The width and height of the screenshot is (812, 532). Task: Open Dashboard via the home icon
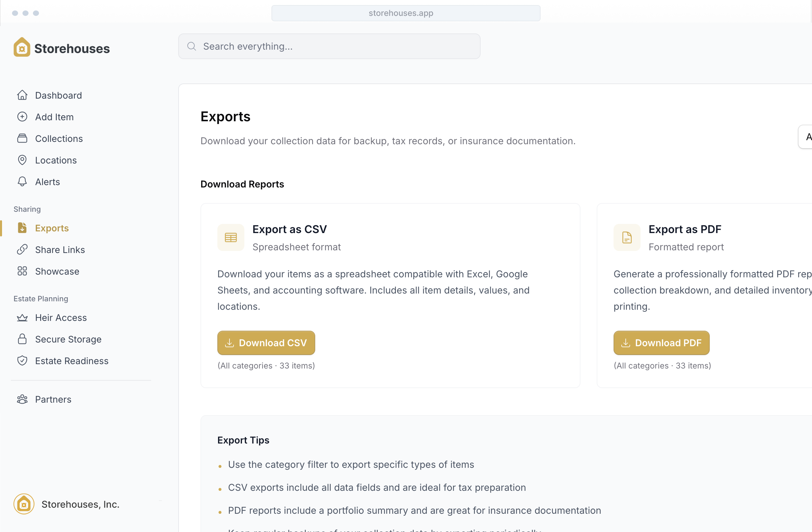coord(22,95)
